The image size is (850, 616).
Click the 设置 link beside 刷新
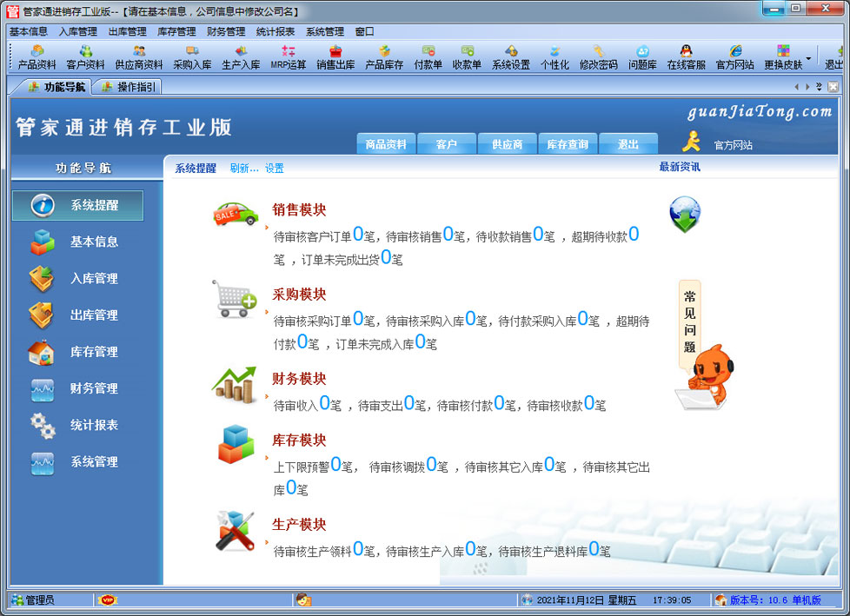click(x=275, y=169)
